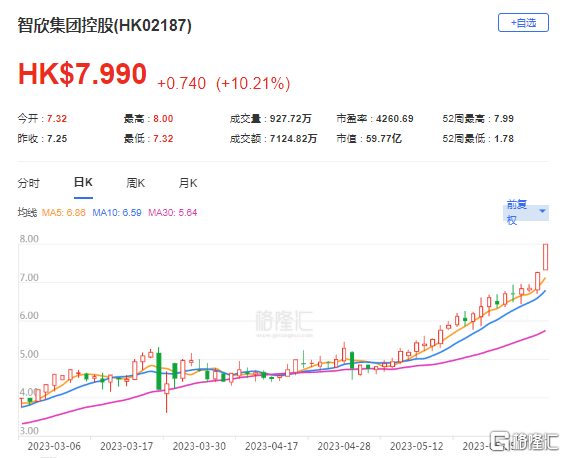This screenshot has width=565, height=458.
Task: Click the y-axis label 6.00
Action: tap(29, 316)
